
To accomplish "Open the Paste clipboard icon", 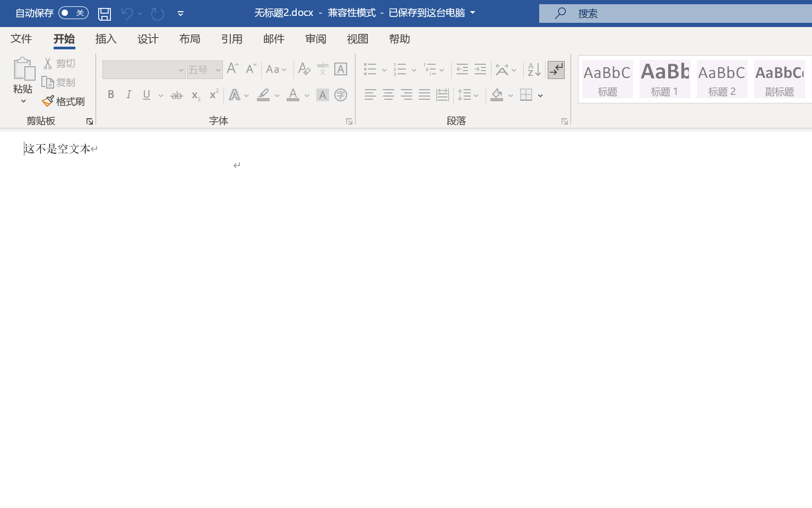I will [x=23, y=69].
